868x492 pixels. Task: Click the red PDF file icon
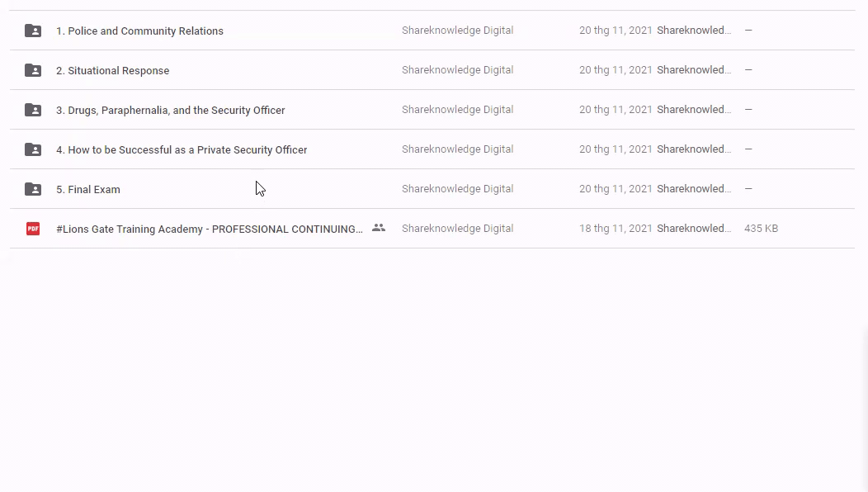coord(33,229)
